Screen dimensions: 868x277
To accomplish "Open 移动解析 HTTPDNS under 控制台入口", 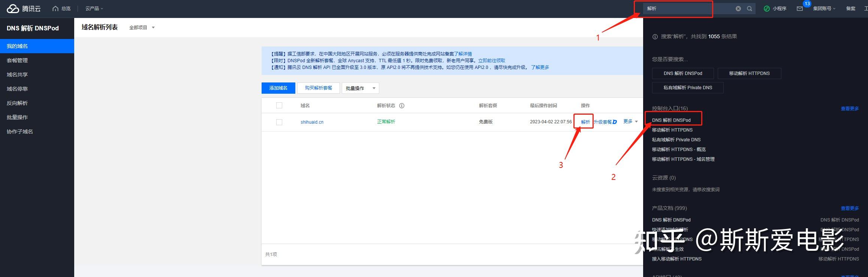I will 672,130.
